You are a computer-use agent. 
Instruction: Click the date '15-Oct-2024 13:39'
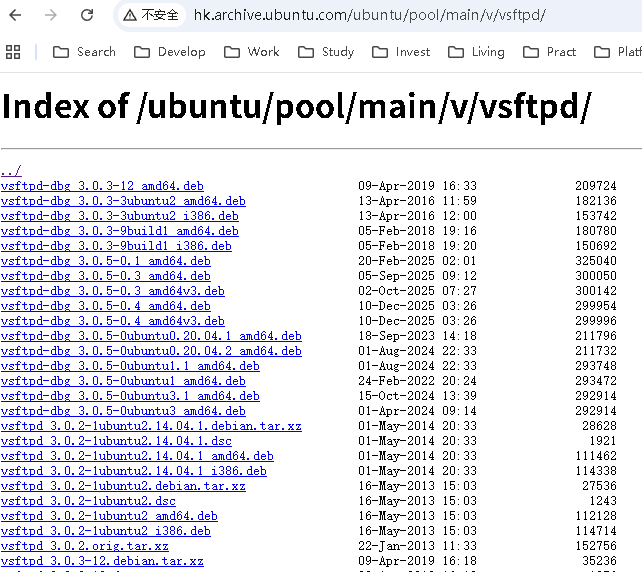tap(418, 396)
